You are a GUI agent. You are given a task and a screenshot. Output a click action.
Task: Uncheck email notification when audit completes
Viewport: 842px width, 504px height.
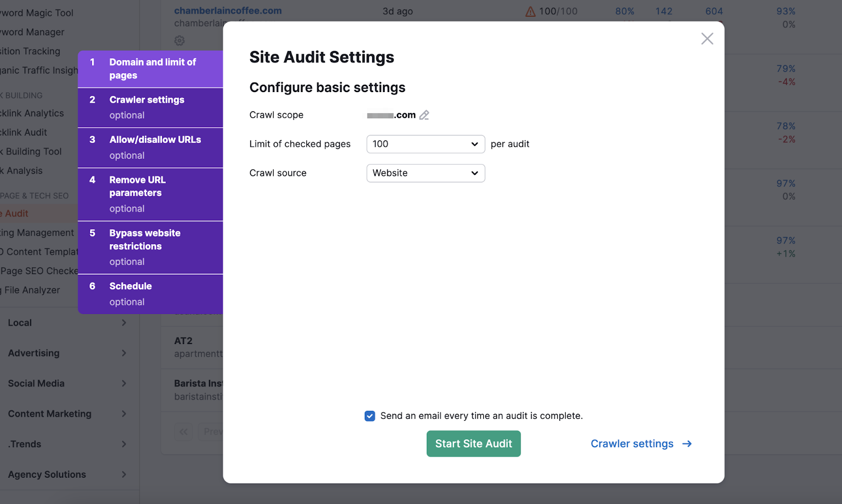[x=370, y=416]
